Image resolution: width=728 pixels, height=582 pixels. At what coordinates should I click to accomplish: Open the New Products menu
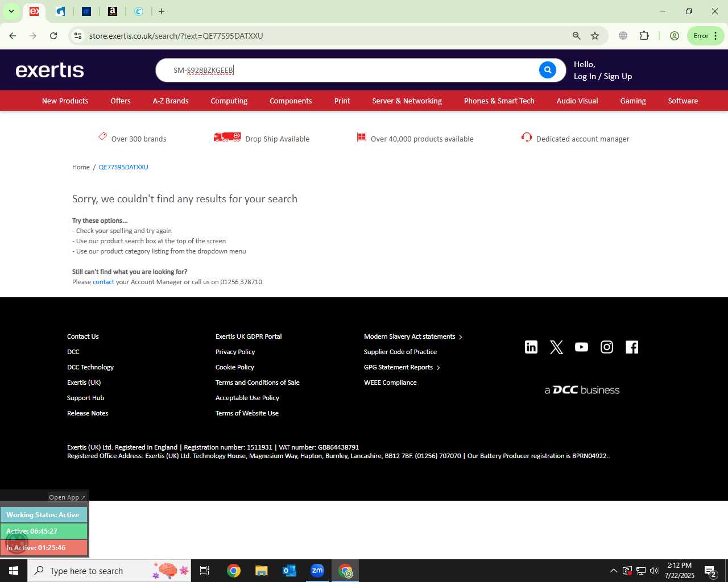[x=65, y=101]
